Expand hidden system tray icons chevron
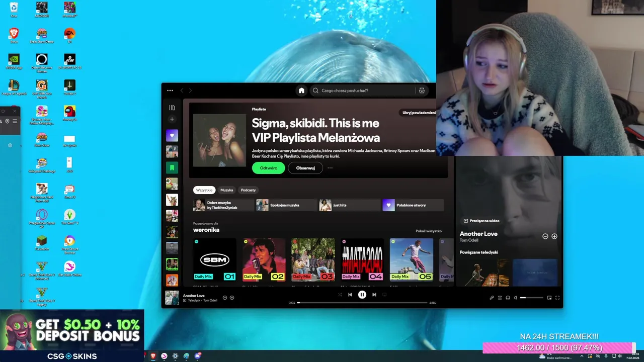 582,356
